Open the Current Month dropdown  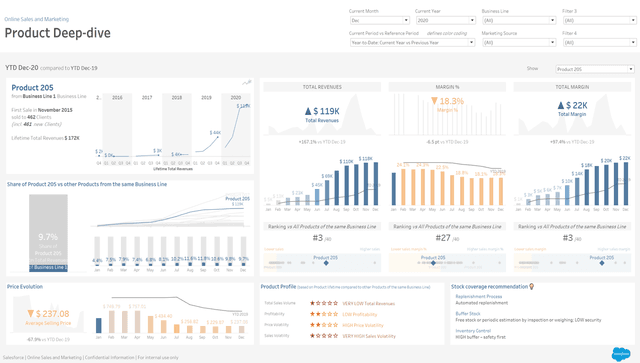[380, 20]
